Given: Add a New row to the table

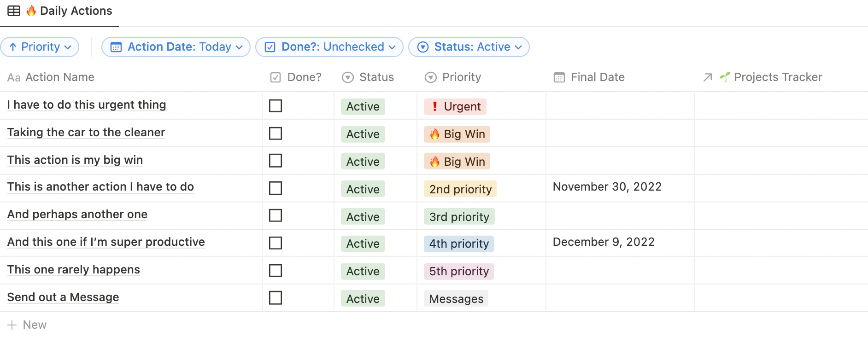Looking at the screenshot, I should (x=27, y=325).
